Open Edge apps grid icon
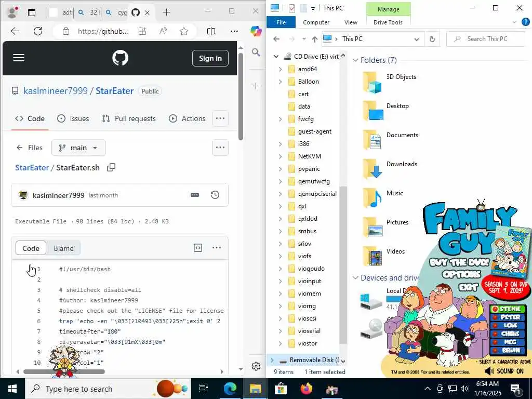Image resolution: width=532 pixels, height=399 pixels. [142, 31]
